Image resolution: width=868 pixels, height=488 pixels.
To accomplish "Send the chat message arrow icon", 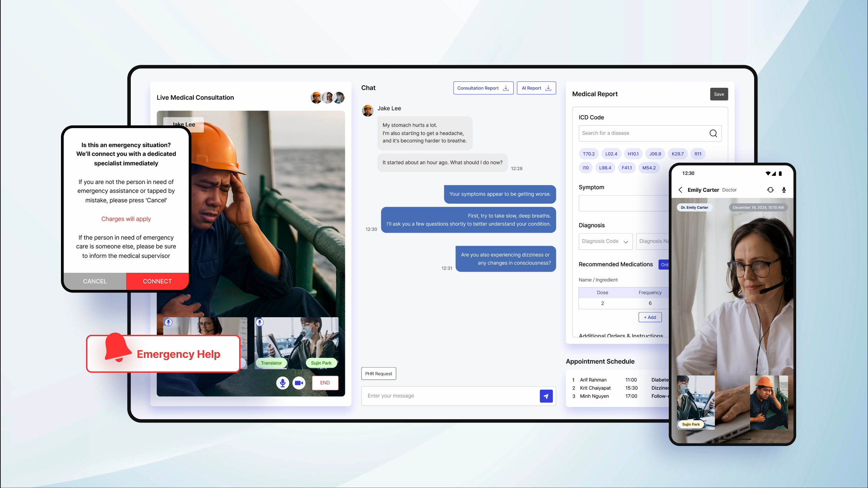I will (546, 396).
